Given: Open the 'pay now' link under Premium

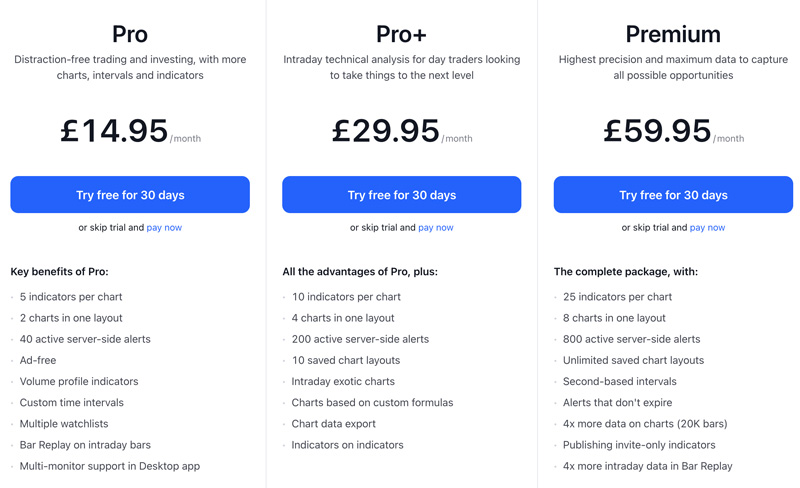Looking at the screenshot, I should click(707, 228).
